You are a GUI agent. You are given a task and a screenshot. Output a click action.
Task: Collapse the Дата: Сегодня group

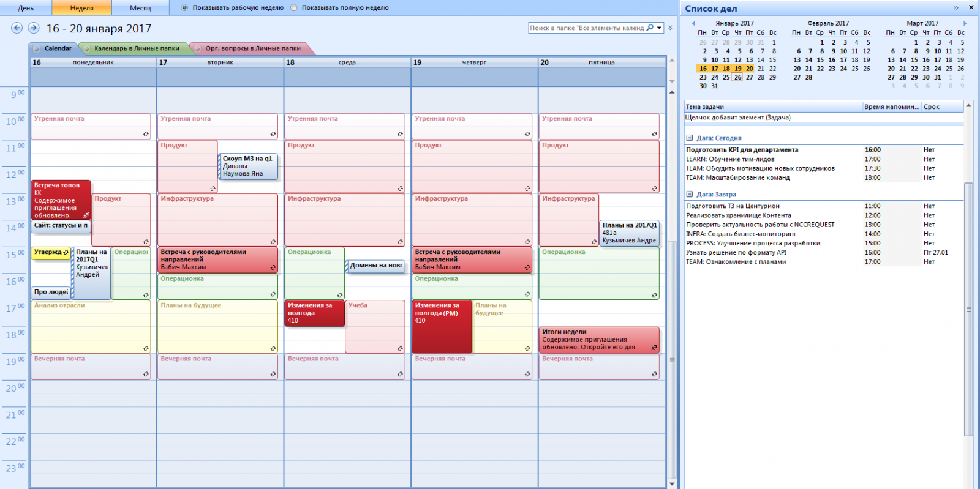click(x=690, y=138)
